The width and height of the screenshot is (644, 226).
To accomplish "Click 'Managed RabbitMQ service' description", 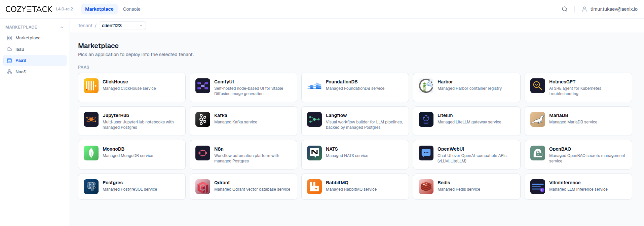I will [351, 189].
